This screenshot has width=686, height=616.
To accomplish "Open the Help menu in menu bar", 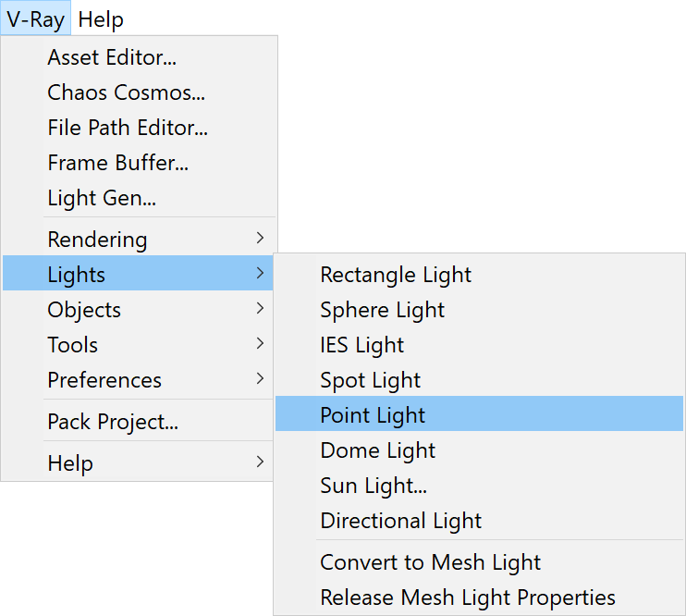I will click(101, 18).
